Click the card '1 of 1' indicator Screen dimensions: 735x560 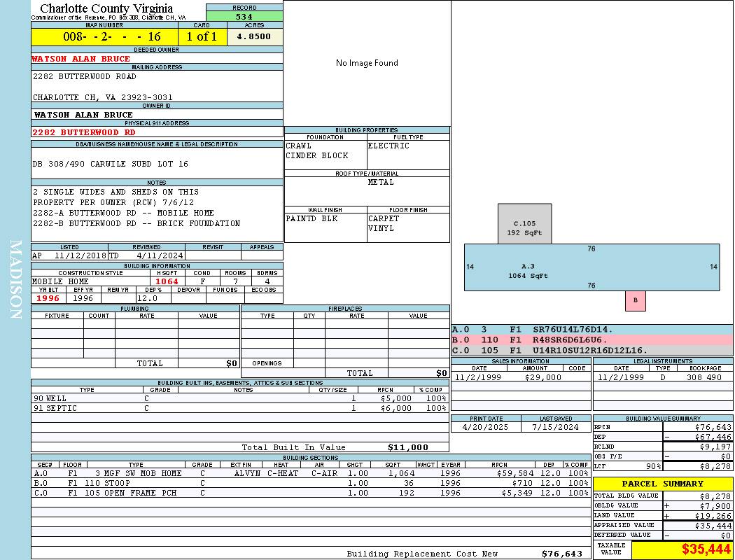pyautogui.click(x=202, y=36)
